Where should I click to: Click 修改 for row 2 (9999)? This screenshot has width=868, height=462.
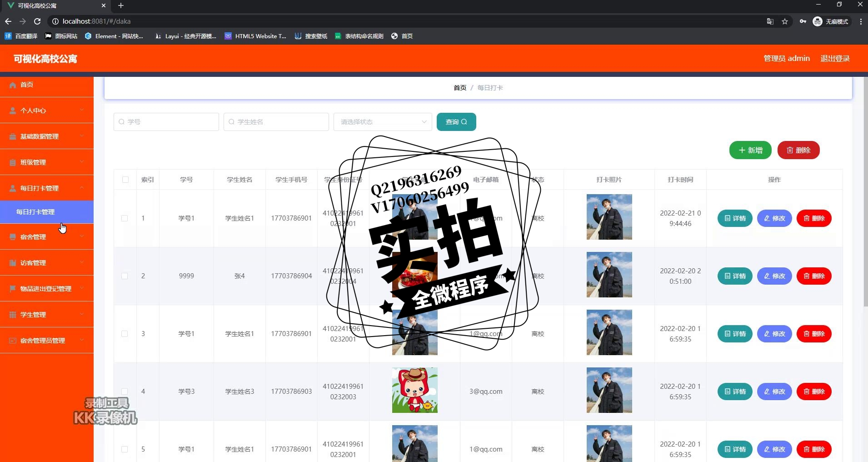[x=774, y=276]
